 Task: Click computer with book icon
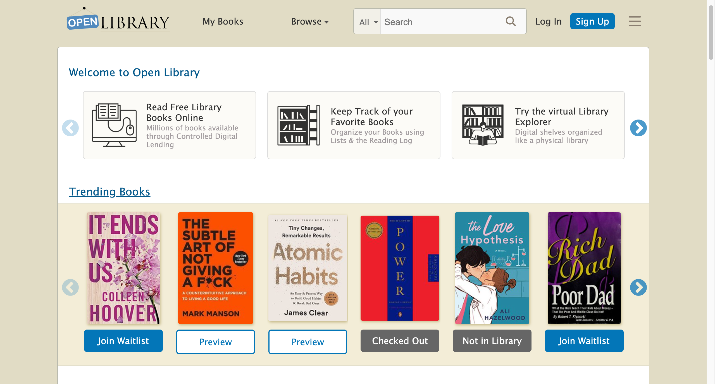[x=114, y=125]
